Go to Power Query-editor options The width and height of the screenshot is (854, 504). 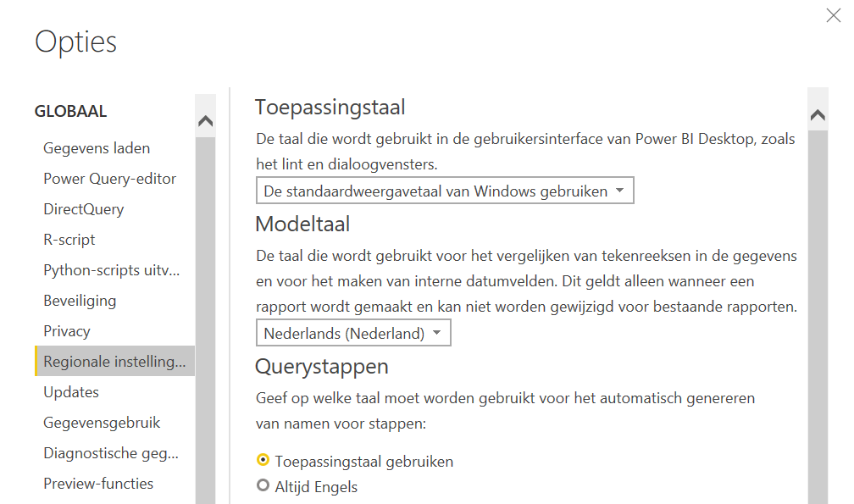pos(109,179)
